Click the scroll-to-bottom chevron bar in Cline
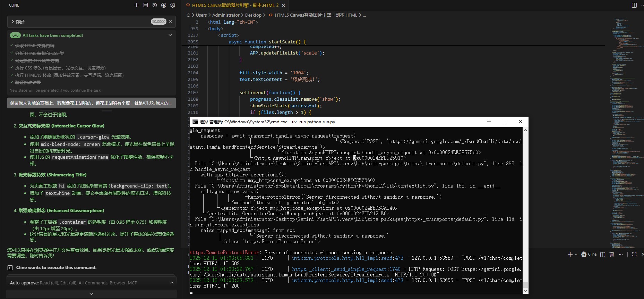Viewport: 644px width, 299px height. click(91, 294)
